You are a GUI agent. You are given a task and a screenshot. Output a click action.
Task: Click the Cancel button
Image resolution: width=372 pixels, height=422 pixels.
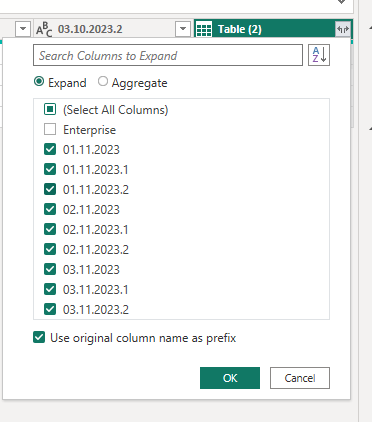[300, 378]
